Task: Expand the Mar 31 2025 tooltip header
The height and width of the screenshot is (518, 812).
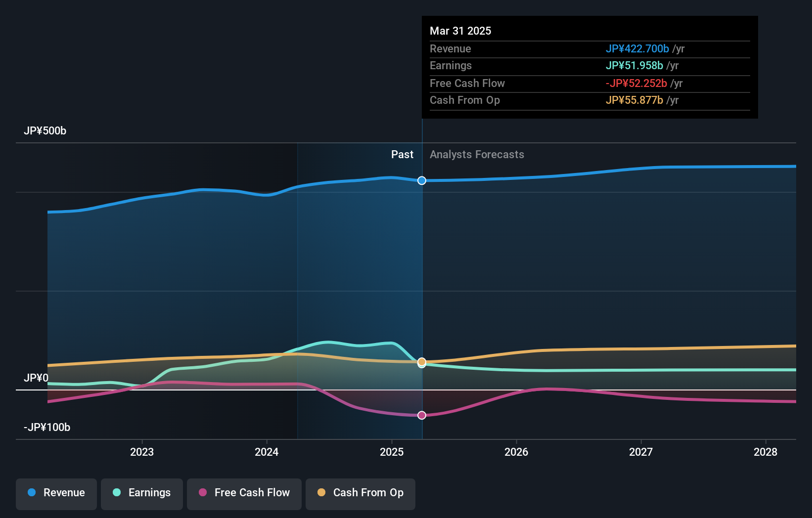Action: coord(460,31)
